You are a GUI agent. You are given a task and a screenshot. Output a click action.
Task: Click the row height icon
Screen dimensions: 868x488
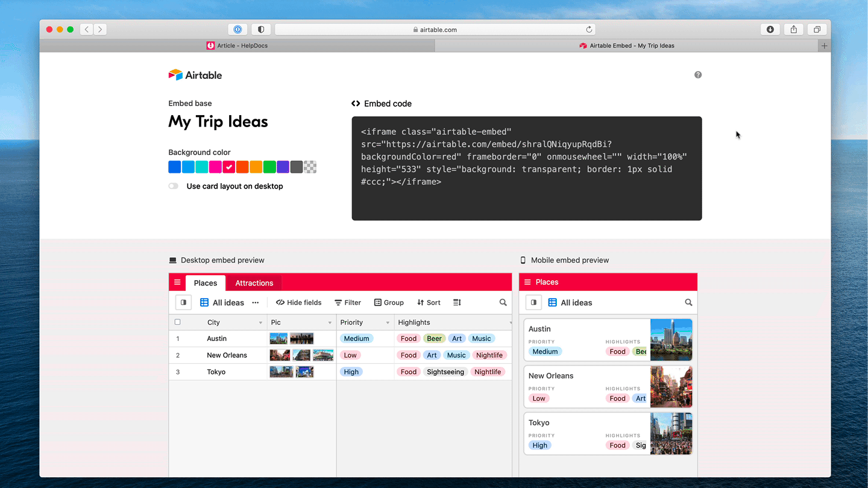click(457, 302)
